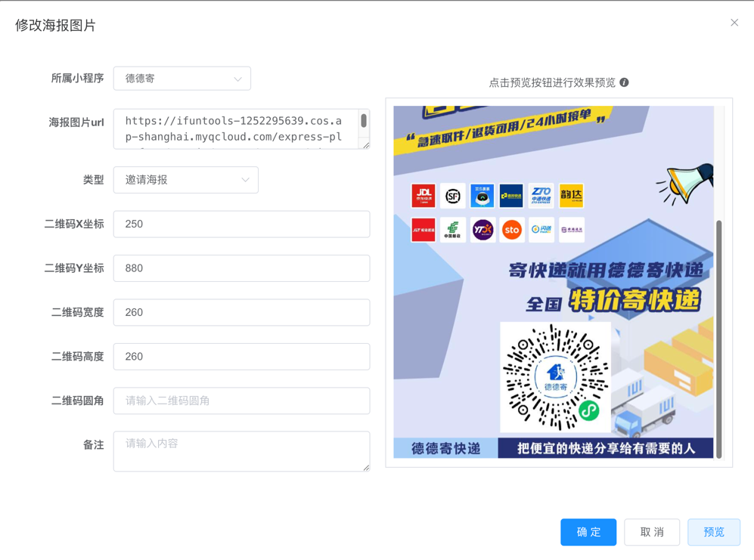754x560 pixels.
Task: Click the JDL logo in the poster preview
Action: (424, 196)
